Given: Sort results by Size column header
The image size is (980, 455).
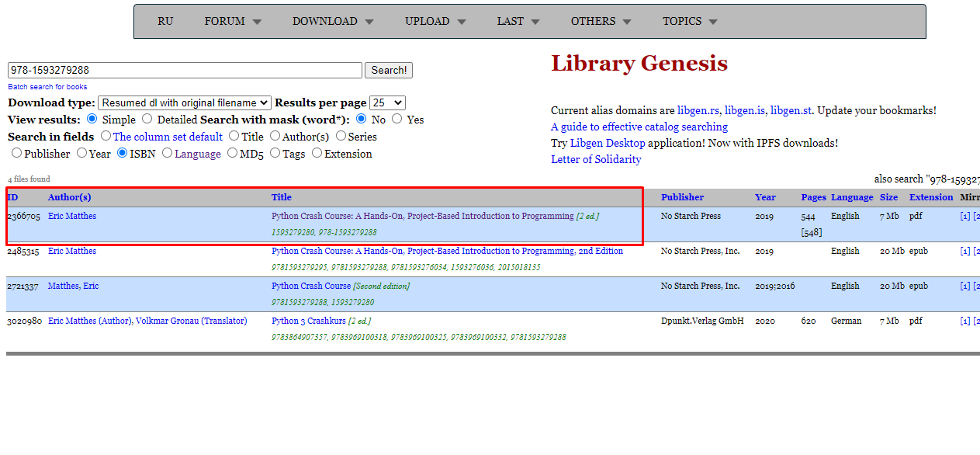Looking at the screenshot, I should [888, 197].
